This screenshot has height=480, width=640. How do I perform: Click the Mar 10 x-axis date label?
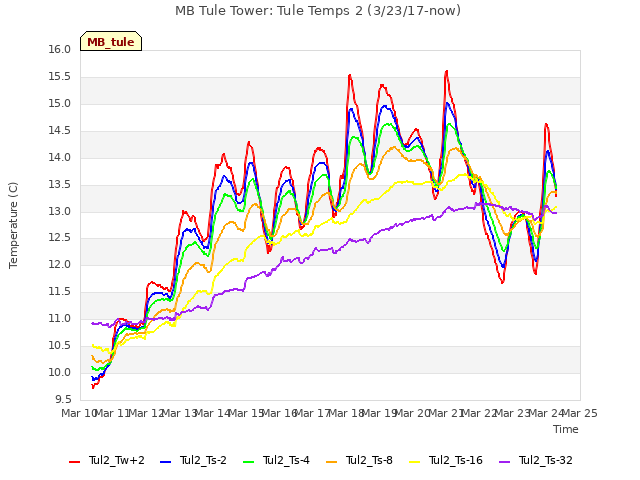tap(79, 413)
